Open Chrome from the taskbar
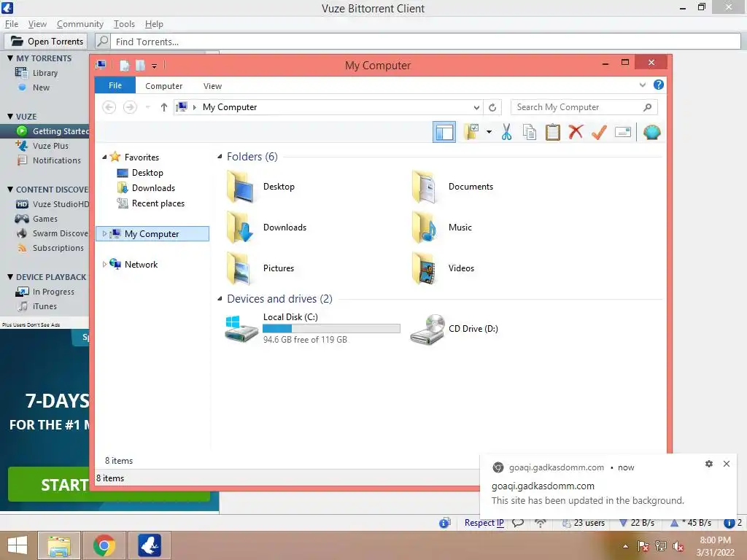 click(104, 545)
